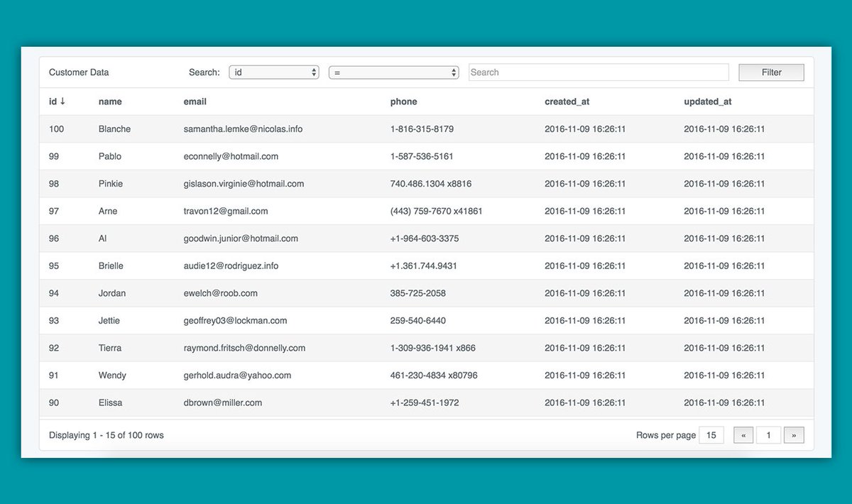The width and height of the screenshot is (852, 504).
Task: Click the Customer Data title
Action: [x=79, y=72]
